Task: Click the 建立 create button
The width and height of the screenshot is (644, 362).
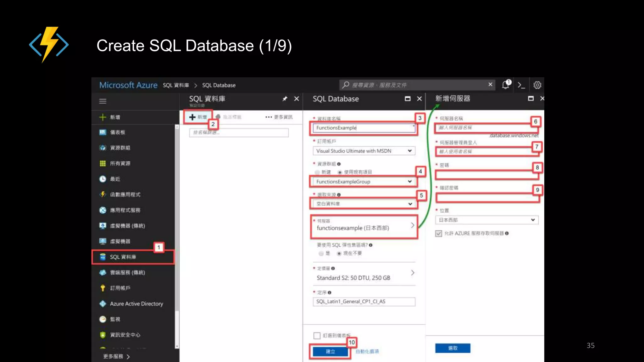Action: click(x=330, y=351)
